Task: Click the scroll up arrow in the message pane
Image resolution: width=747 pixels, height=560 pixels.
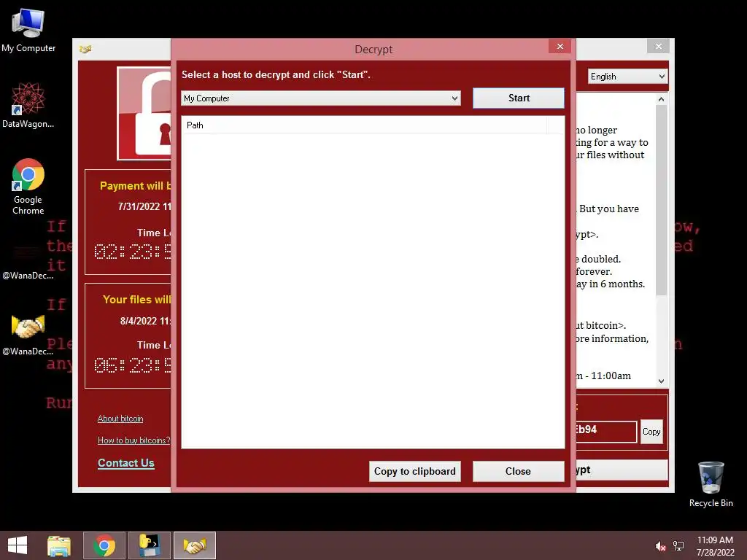Action: (661, 99)
